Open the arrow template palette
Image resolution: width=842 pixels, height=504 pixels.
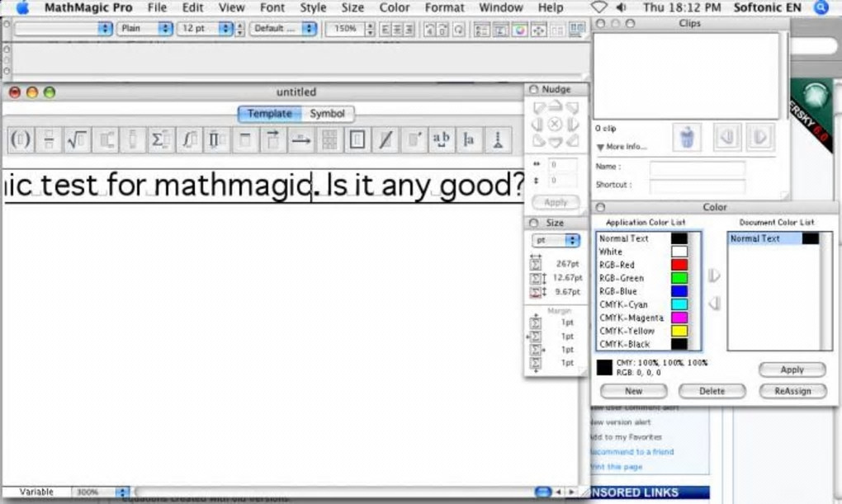click(301, 140)
